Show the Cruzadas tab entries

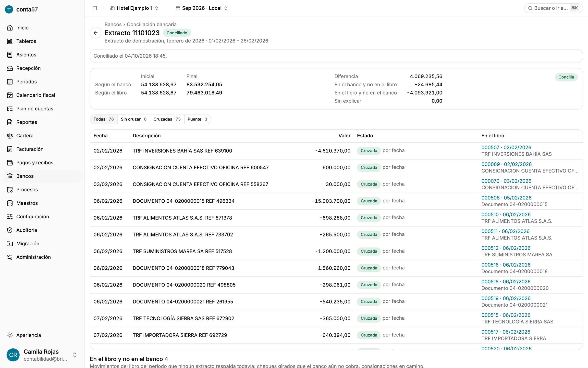click(167, 119)
